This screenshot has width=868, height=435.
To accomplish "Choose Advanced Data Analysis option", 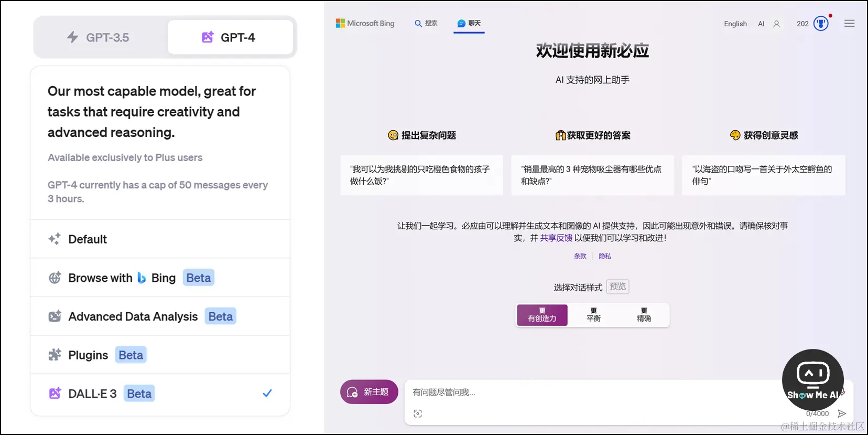I will tap(160, 316).
